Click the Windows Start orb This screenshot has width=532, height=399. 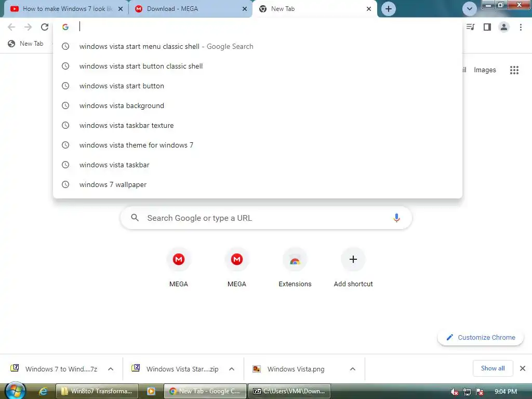(15, 391)
